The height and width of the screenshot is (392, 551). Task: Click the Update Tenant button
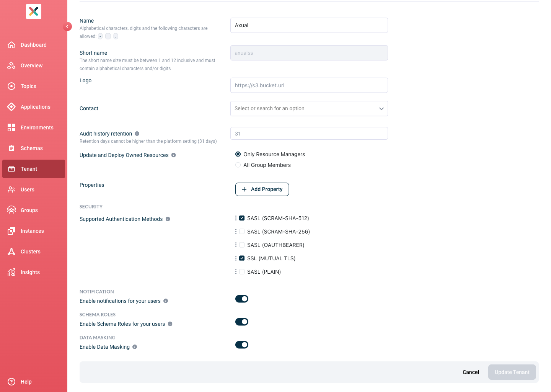(512, 372)
